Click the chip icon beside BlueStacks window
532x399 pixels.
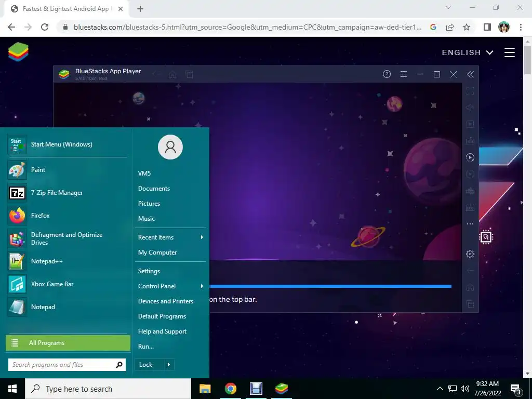point(486,237)
